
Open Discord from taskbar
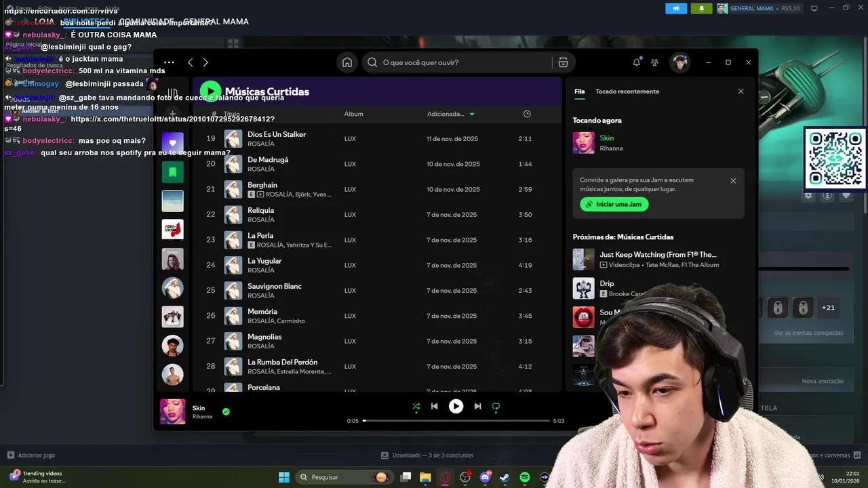pos(485,477)
